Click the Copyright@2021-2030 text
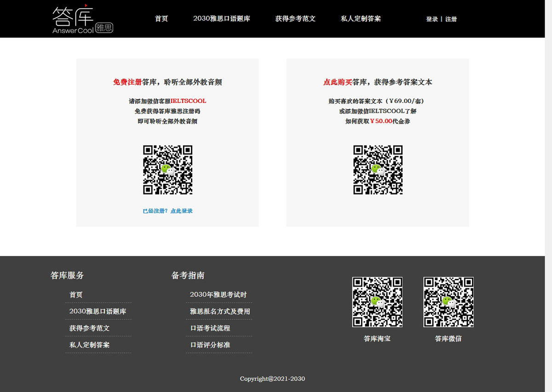The height and width of the screenshot is (392, 552). point(272,379)
